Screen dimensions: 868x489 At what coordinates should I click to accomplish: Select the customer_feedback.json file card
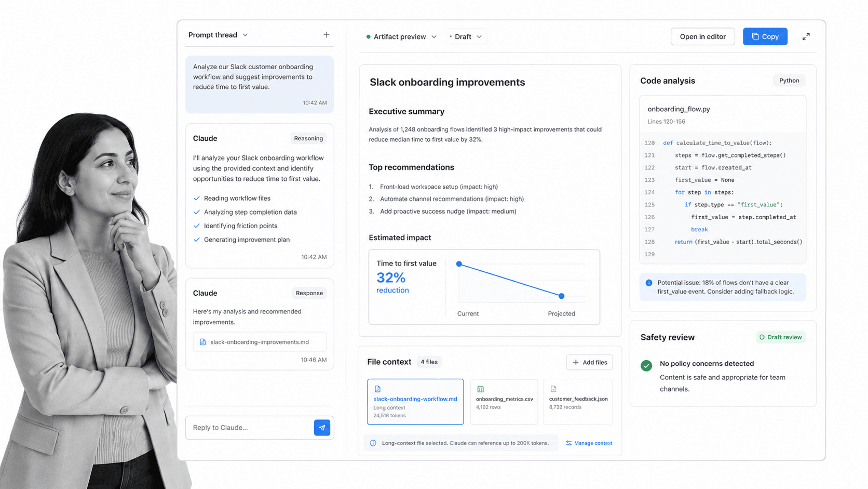pyautogui.click(x=578, y=402)
